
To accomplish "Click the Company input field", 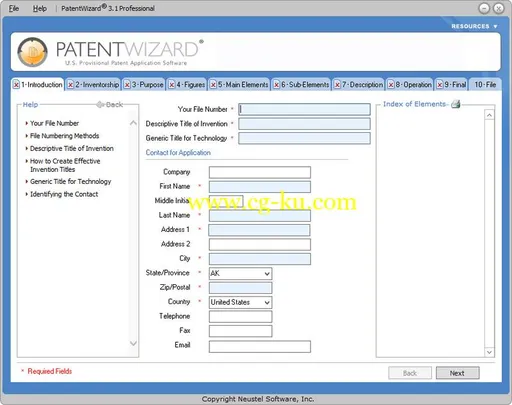I will pos(260,172).
